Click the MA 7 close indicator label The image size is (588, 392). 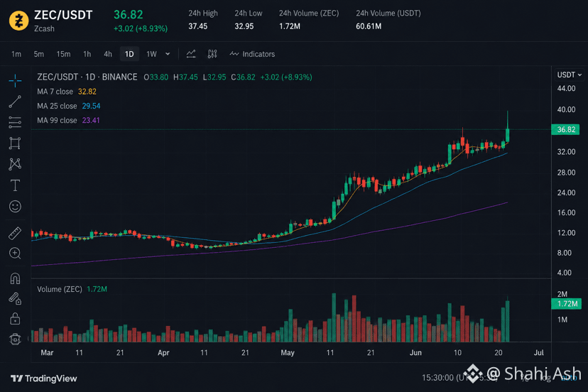tap(55, 92)
